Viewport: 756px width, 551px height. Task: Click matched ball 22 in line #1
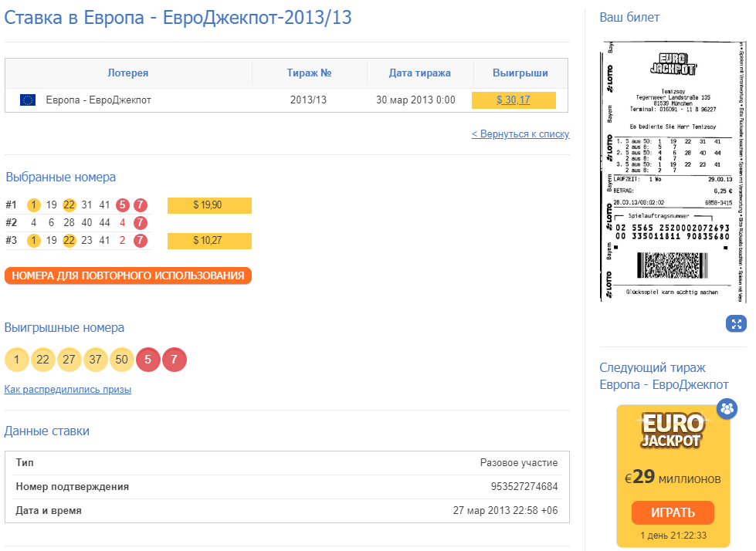tap(69, 205)
